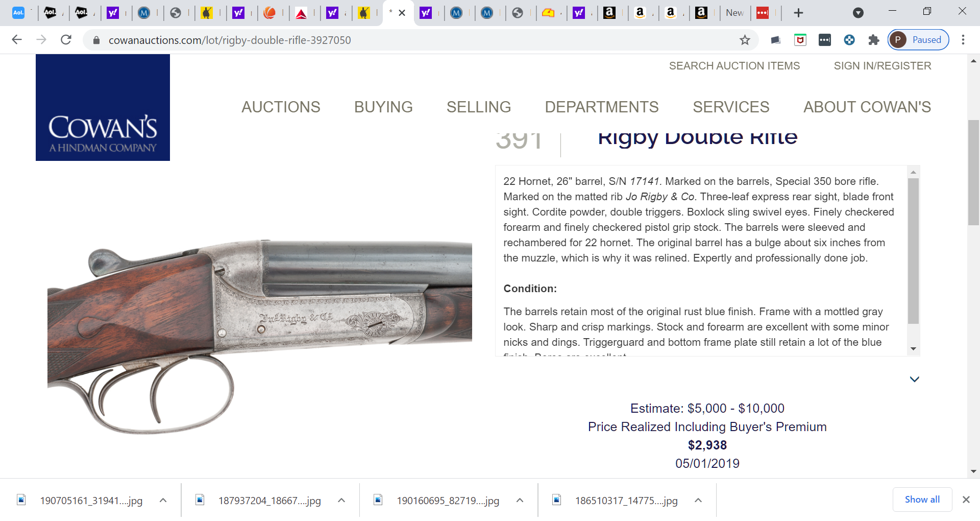
Task: Open a new tab with the plus button
Action: pos(799,13)
